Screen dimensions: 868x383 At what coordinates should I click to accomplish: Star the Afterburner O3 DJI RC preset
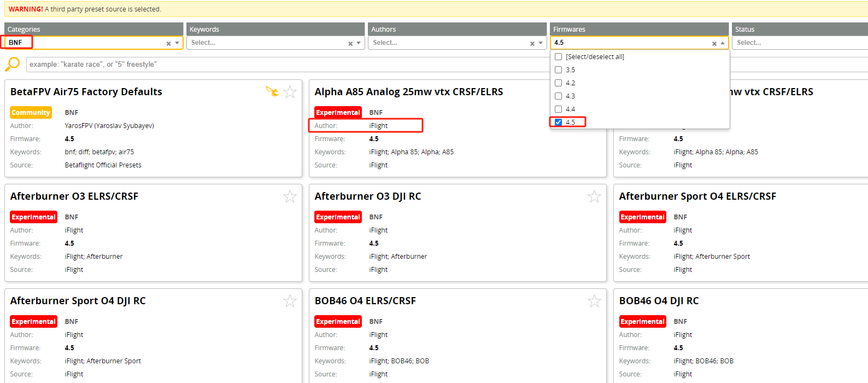[594, 196]
